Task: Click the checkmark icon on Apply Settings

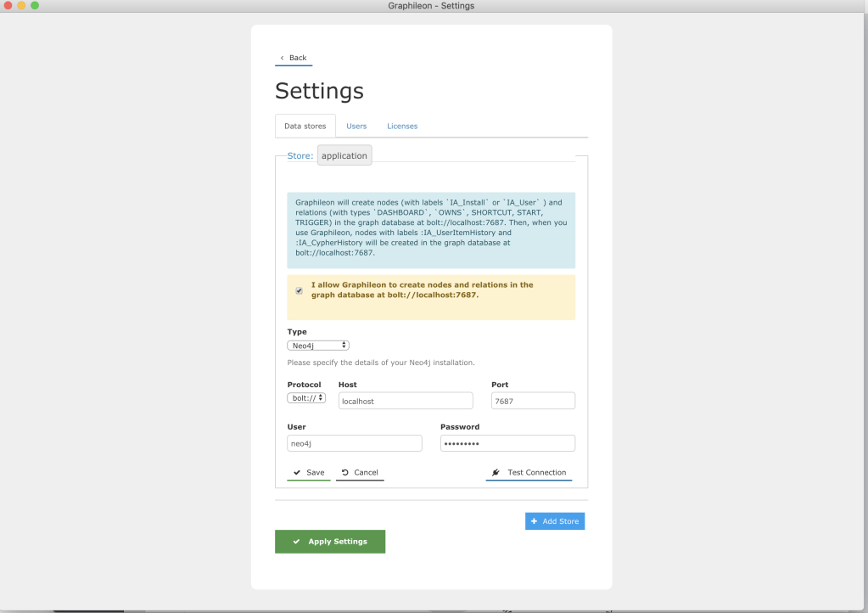Action: pos(296,542)
